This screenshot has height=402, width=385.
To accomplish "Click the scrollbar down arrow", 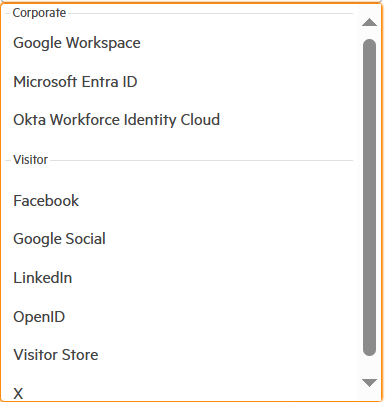I will [369, 382].
